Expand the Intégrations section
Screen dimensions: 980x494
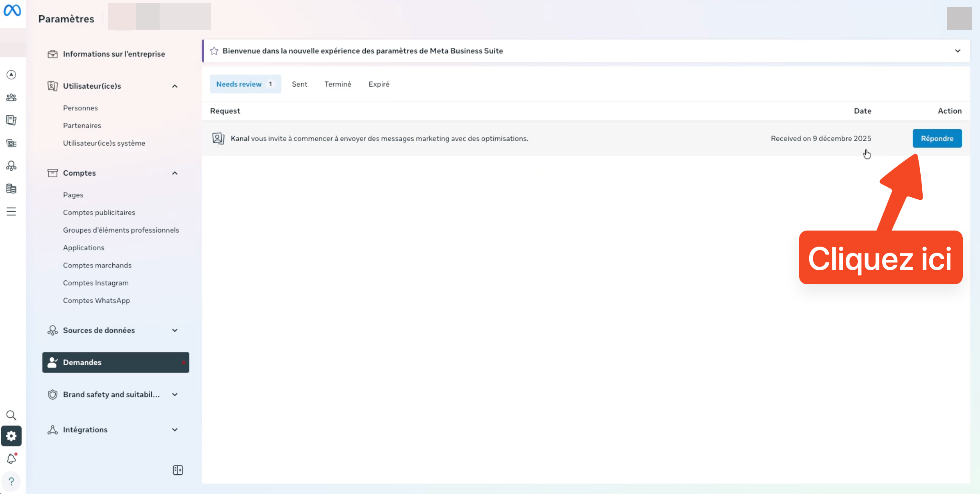coord(175,430)
